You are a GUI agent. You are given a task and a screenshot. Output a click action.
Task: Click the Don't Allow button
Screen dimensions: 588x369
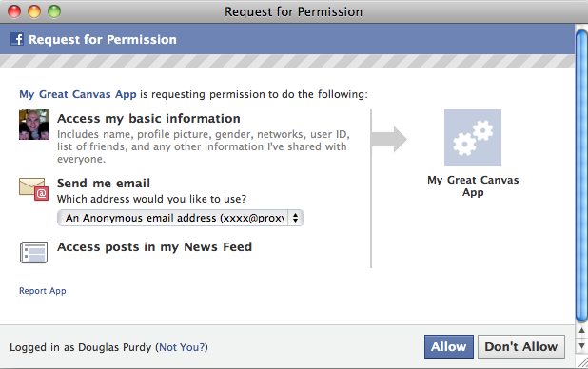[x=520, y=347]
